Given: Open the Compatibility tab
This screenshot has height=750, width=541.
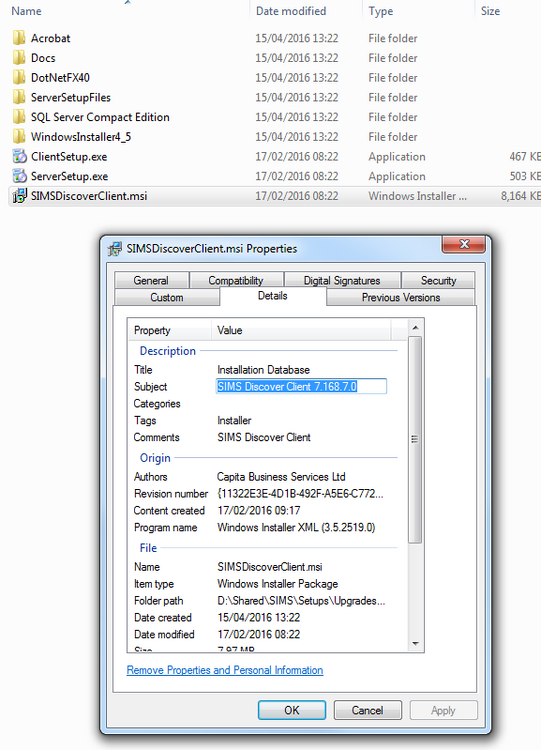Looking at the screenshot, I should point(236,280).
